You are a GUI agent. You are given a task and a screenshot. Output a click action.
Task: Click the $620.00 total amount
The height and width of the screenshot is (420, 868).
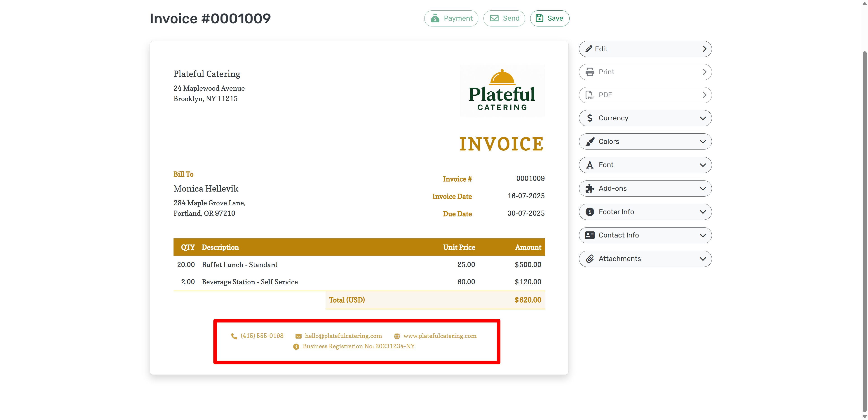pyautogui.click(x=528, y=300)
